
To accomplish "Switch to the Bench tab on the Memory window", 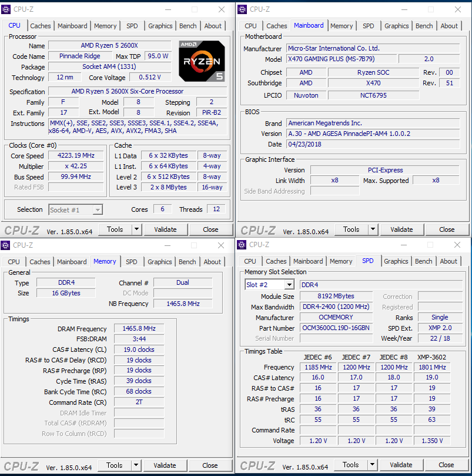I will point(187,262).
